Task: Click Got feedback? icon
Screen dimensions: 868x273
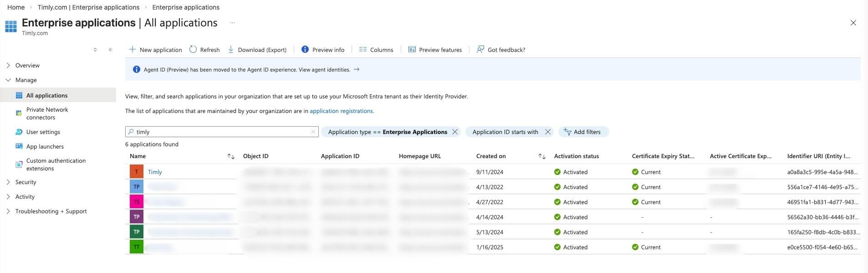Action: pyautogui.click(x=480, y=49)
